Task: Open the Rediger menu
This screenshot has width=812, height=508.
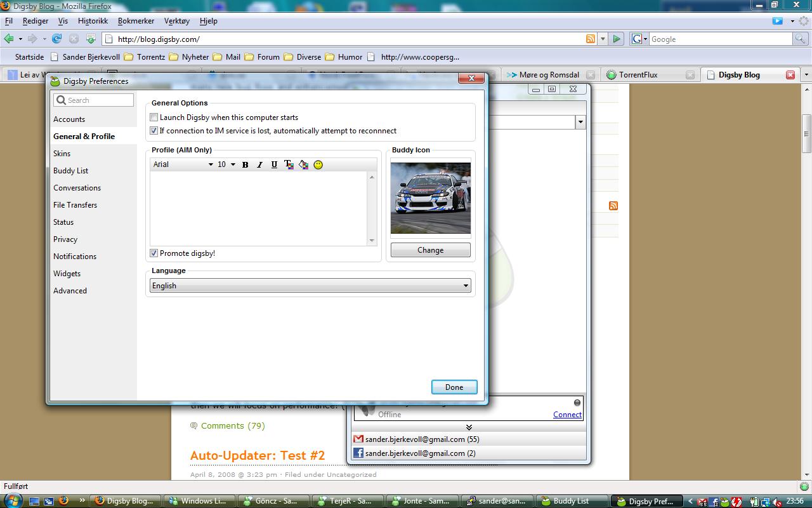Action: 36,21
